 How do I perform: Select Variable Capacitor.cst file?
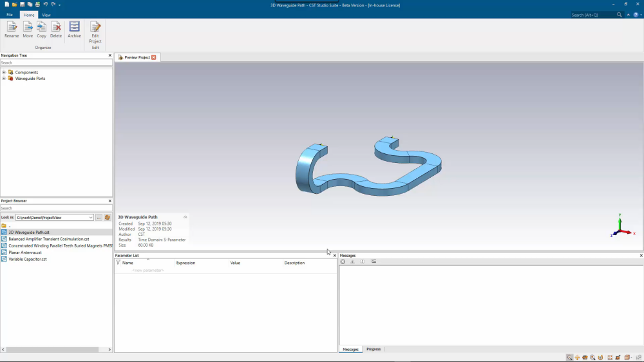click(28, 260)
